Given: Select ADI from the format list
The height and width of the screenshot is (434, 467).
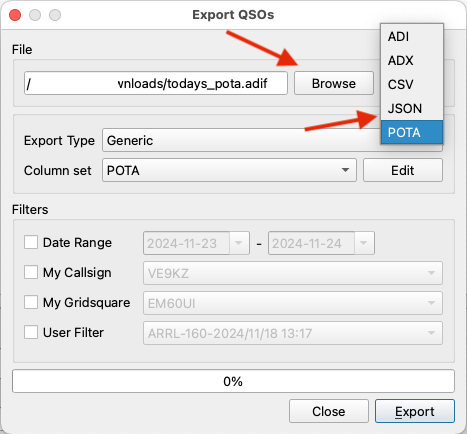Looking at the screenshot, I should point(412,37).
